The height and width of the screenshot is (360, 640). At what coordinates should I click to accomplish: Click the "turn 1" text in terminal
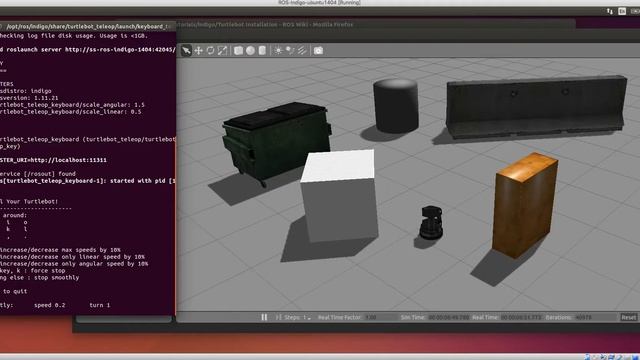100,305
